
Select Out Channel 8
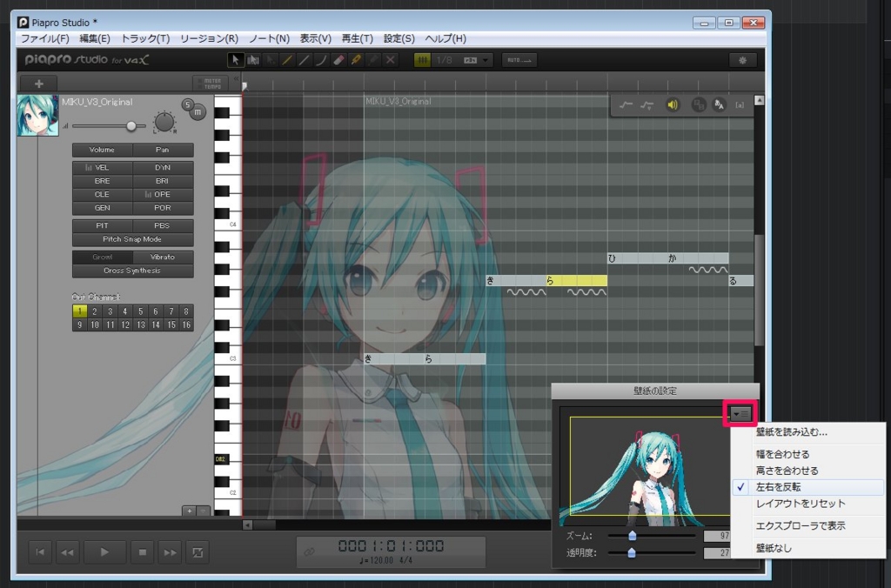coord(186,311)
